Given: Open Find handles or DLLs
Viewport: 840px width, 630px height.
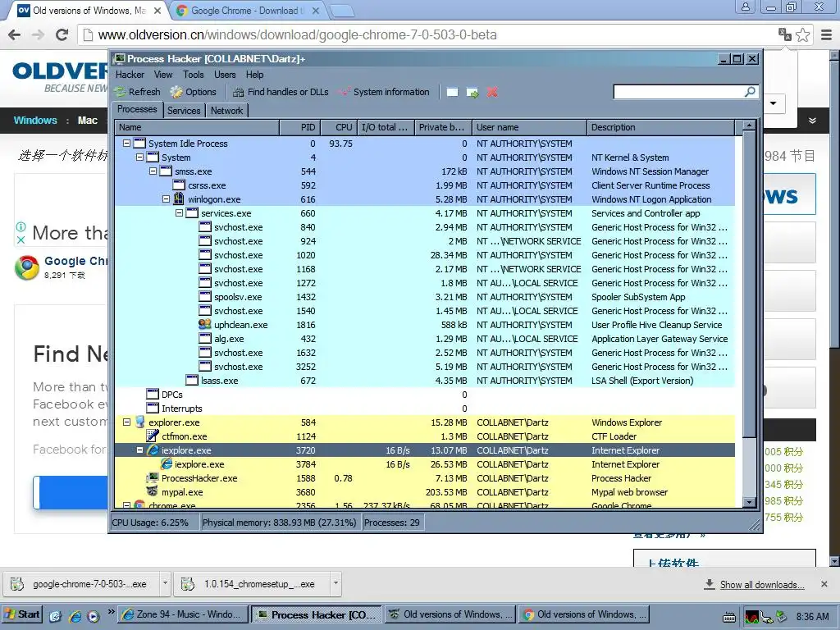Looking at the screenshot, I should [281, 92].
